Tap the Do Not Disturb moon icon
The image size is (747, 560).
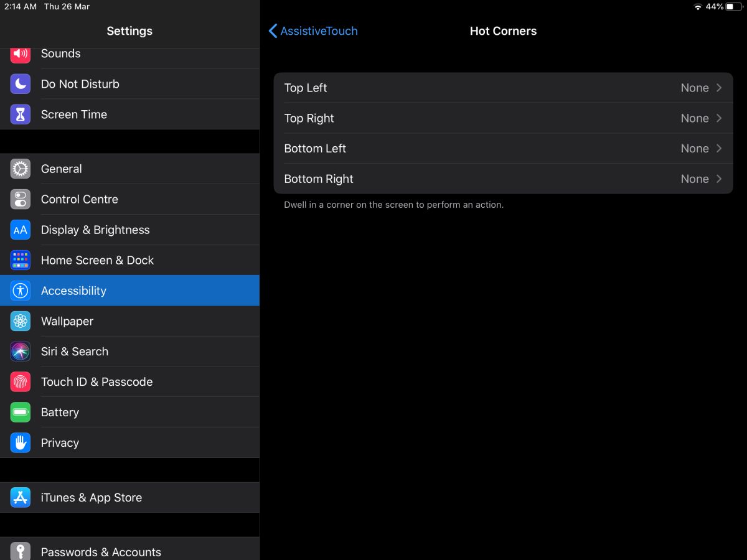pos(21,84)
